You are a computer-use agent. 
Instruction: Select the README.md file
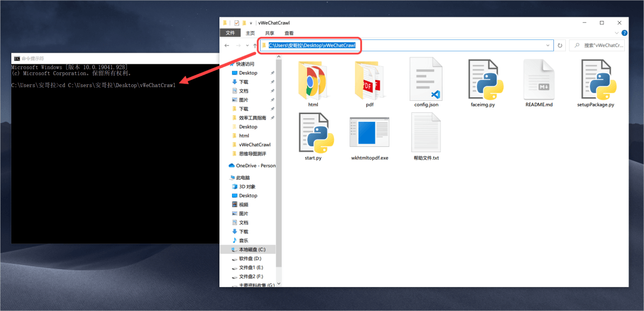click(x=539, y=83)
